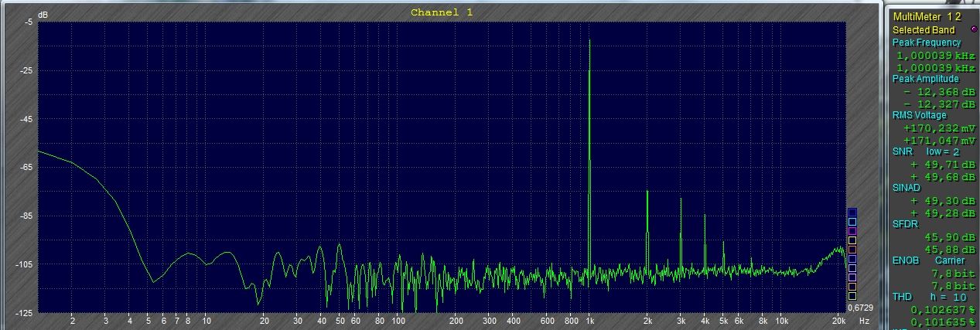Viewport: 980px width, 330px height.
Task: Click the -125 amplitude axis label
Action: pyautogui.click(x=25, y=312)
